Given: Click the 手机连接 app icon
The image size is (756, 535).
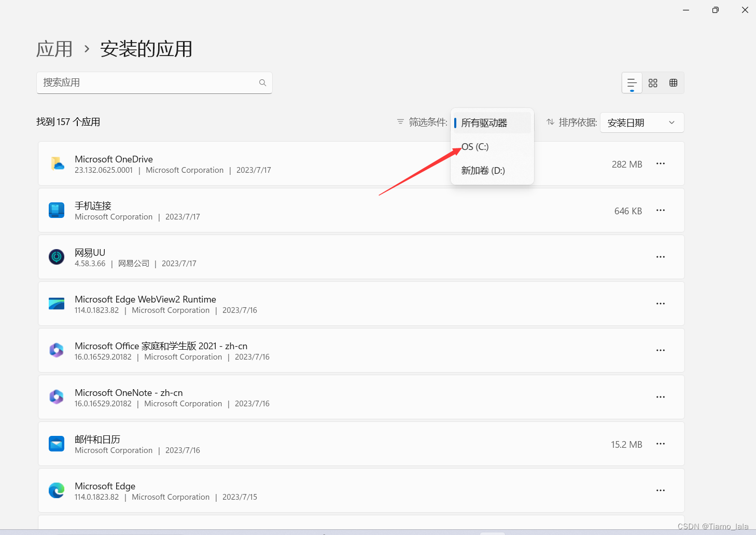Looking at the screenshot, I should click(x=57, y=210).
